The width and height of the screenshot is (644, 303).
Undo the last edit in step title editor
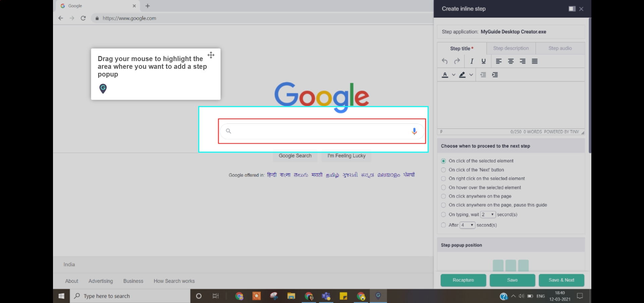(x=445, y=61)
